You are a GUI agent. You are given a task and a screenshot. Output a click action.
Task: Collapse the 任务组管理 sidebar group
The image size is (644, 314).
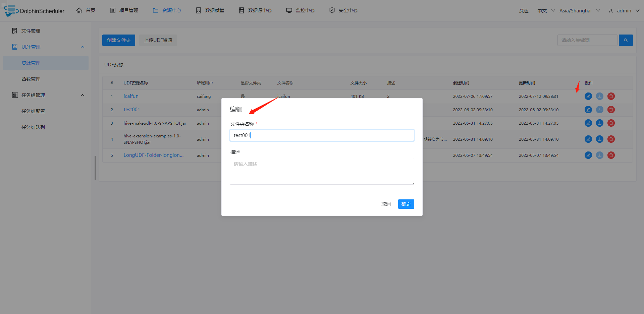(x=46, y=95)
